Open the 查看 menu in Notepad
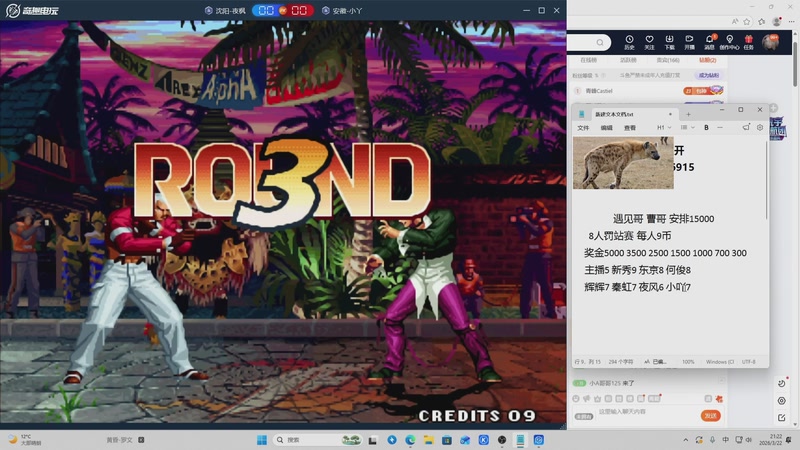Image resolution: width=800 pixels, height=450 pixels. (x=630, y=128)
